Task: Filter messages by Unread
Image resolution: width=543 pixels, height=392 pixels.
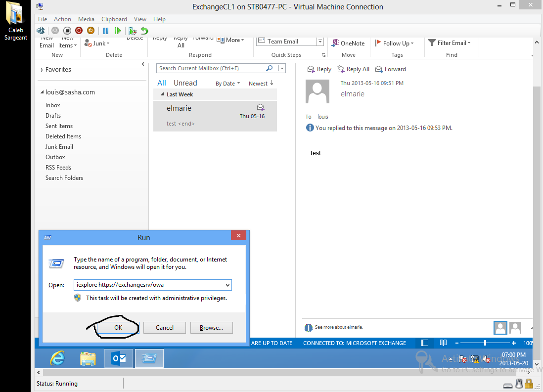Action: pos(185,83)
